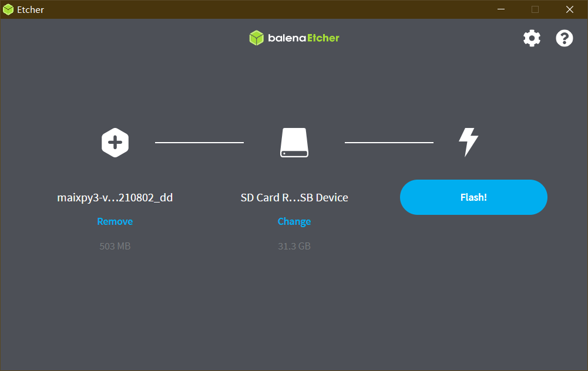Image resolution: width=588 pixels, height=371 pixels.
Task: Click the Etcher title bar app icon
Action: pyautogui.click(x=8, y=9)
